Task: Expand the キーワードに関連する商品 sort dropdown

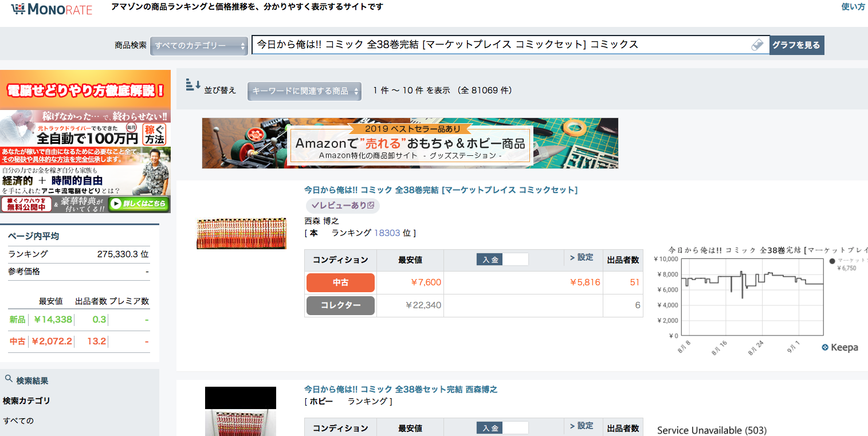Action: (x=304, y=91)
